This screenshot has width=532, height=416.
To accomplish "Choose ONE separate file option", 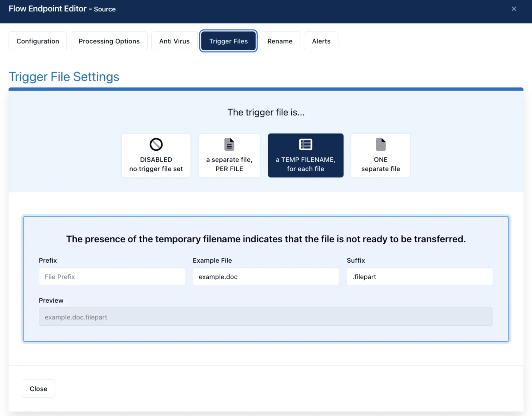I will (x=381, y=155).
